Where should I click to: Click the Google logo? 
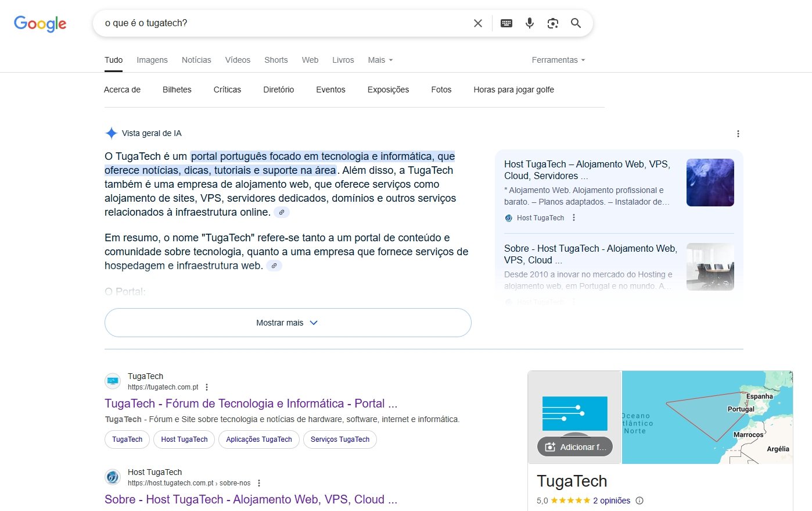[40, 23]
